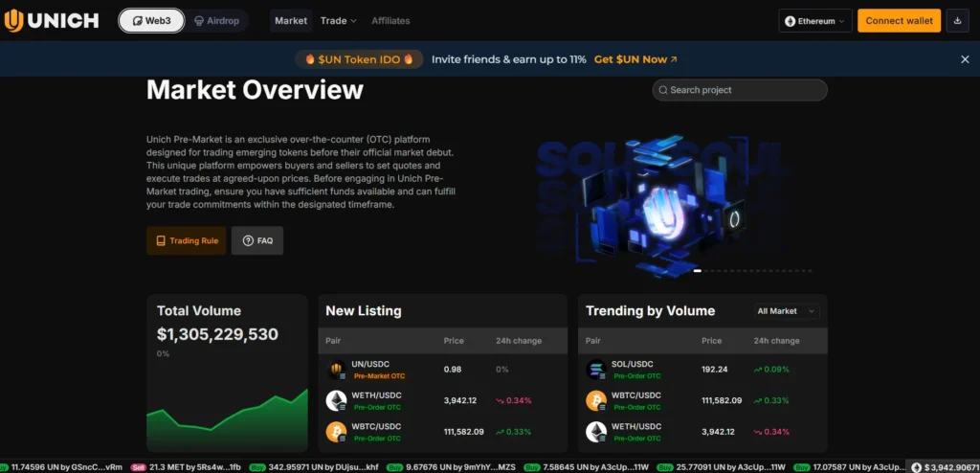Click the magnifier icon in the search box

point(661,90)
